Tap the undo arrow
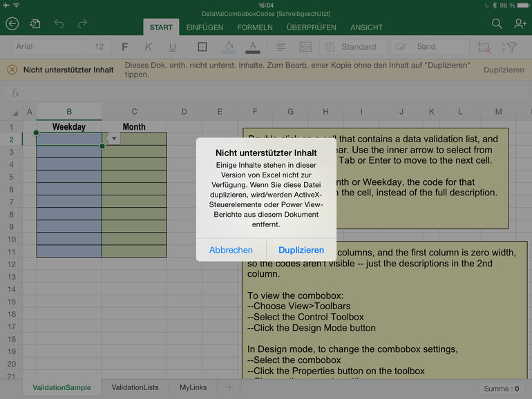 click(59, 24)
